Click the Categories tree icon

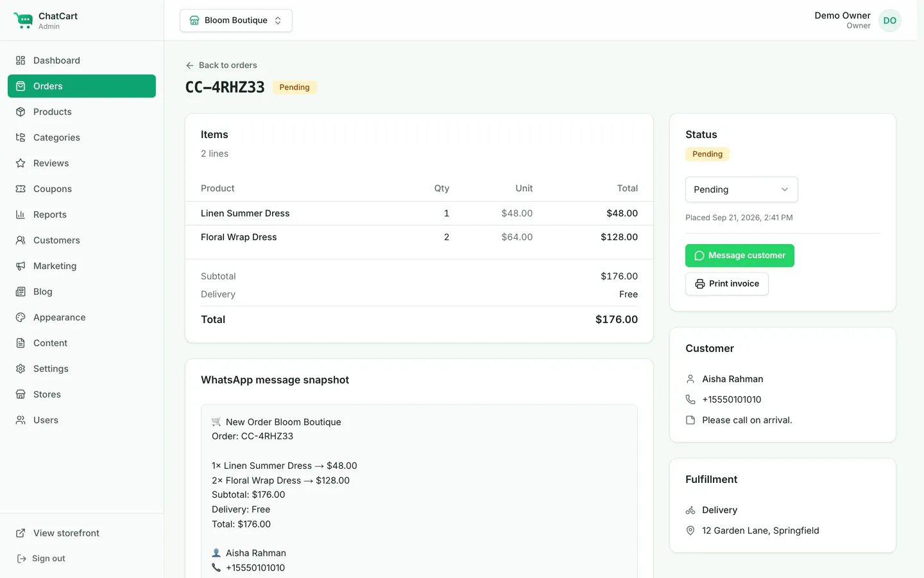(x=21, y=137)
